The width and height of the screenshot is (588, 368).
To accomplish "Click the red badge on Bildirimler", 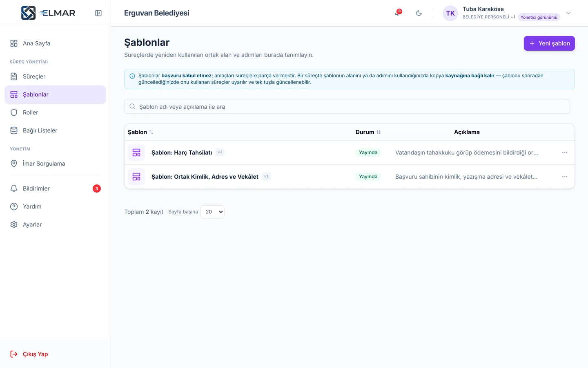I will pos(97,188).
